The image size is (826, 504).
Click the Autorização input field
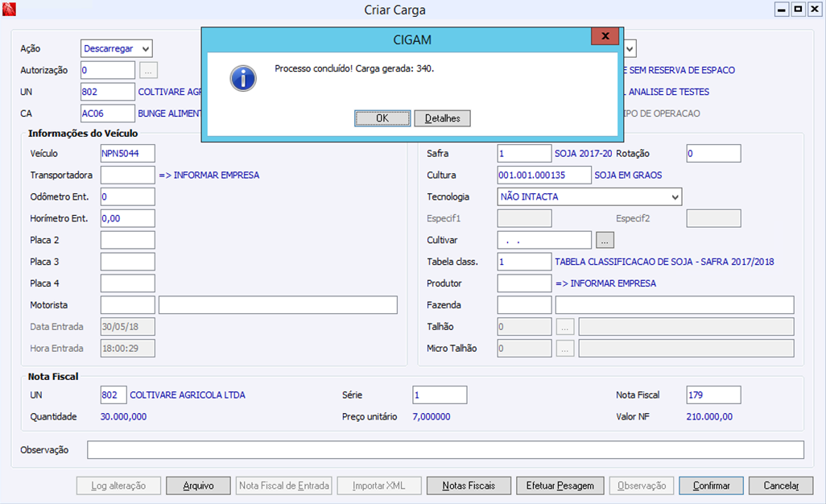point(108,70)
